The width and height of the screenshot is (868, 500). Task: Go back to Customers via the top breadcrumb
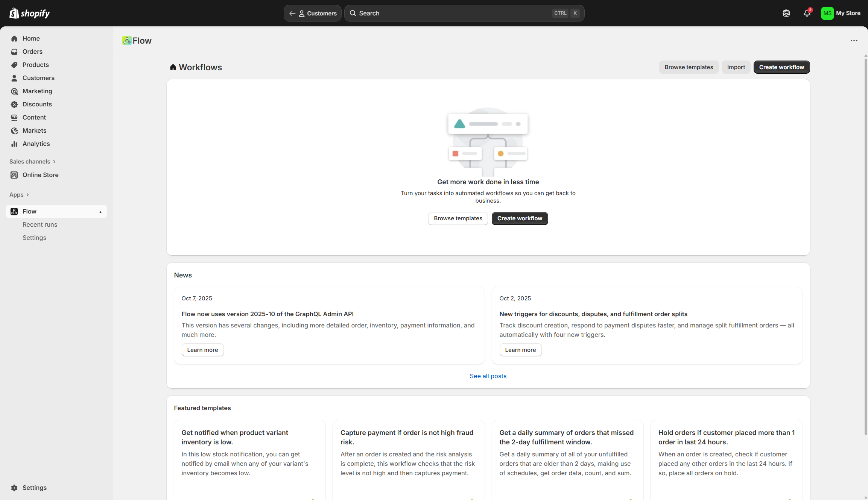(313, 13)
